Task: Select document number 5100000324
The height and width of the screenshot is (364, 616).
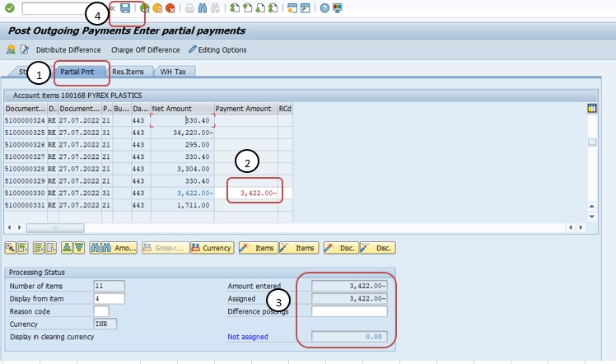Action: point(26,120)
